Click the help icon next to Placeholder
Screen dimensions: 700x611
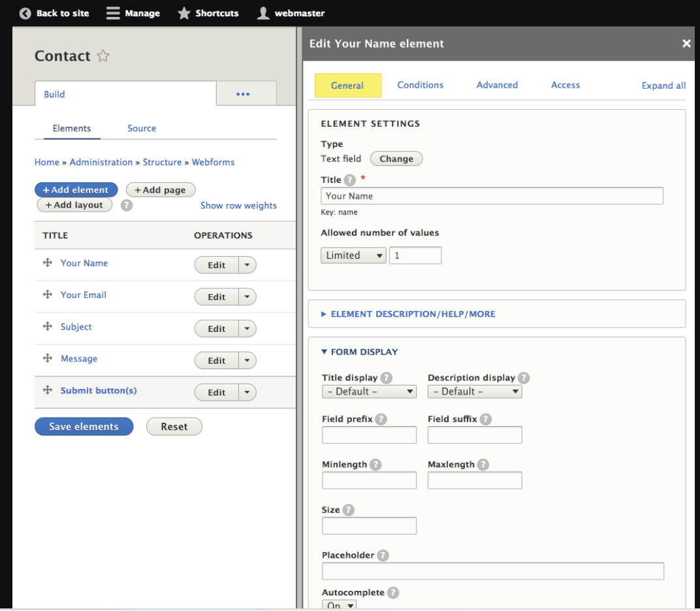point(383,555)
